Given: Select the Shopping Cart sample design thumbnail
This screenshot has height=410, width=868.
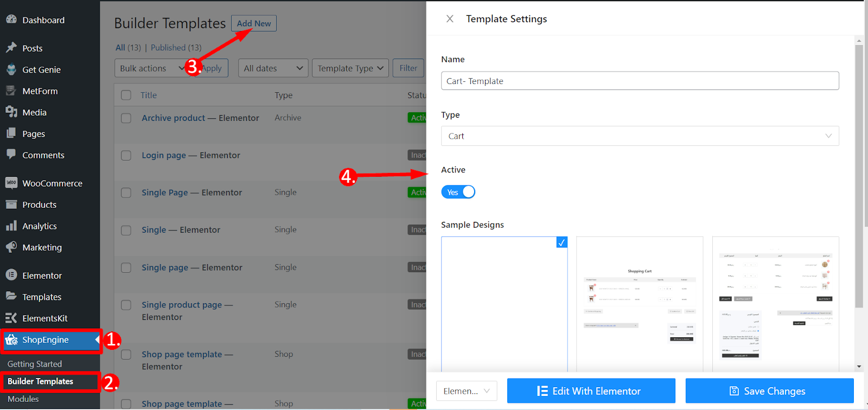Looking at the screenshot, I should [x=640, y=304].
